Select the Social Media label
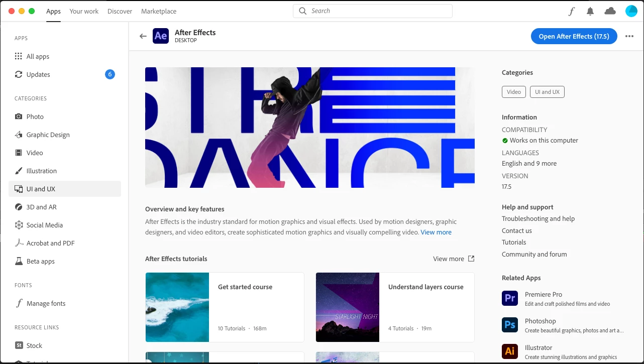Viewport: 644px width, 364px height. [x=45, y=225]
